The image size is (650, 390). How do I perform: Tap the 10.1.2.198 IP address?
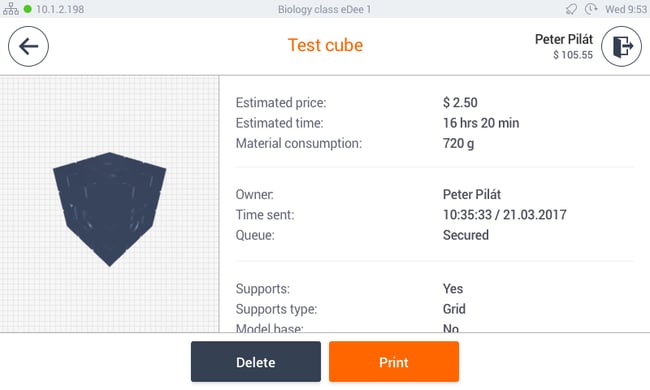click(60, 9)
